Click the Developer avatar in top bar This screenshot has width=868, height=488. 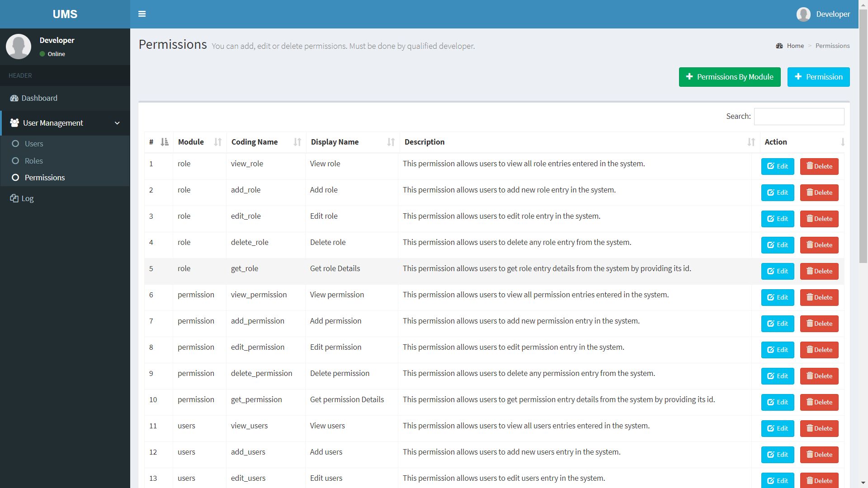(x=803, y=14)
